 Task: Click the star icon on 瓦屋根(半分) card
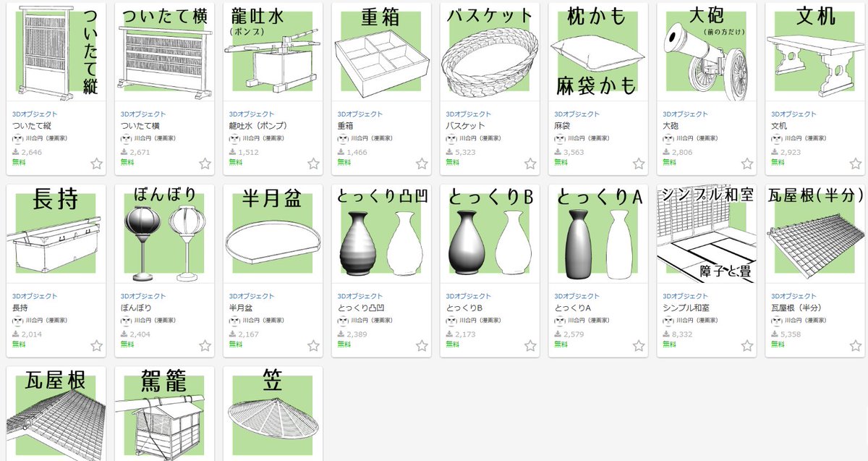(x=856, y=346)
